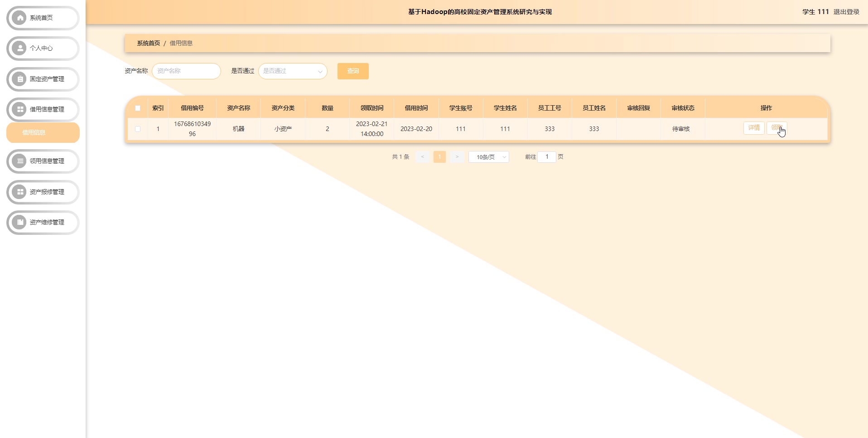The image size is (868, 438).
Task: Toggle the select-all checkbox in table header
Action: (138, 108)
